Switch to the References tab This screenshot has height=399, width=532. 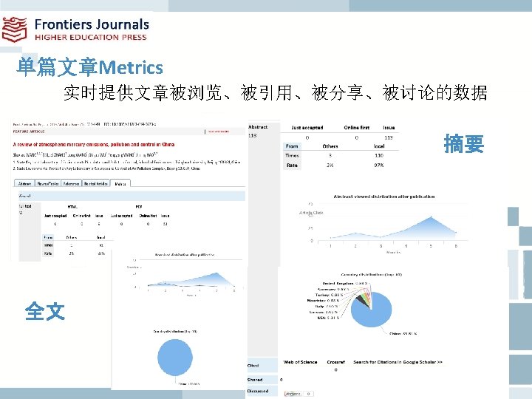point(71,183)
